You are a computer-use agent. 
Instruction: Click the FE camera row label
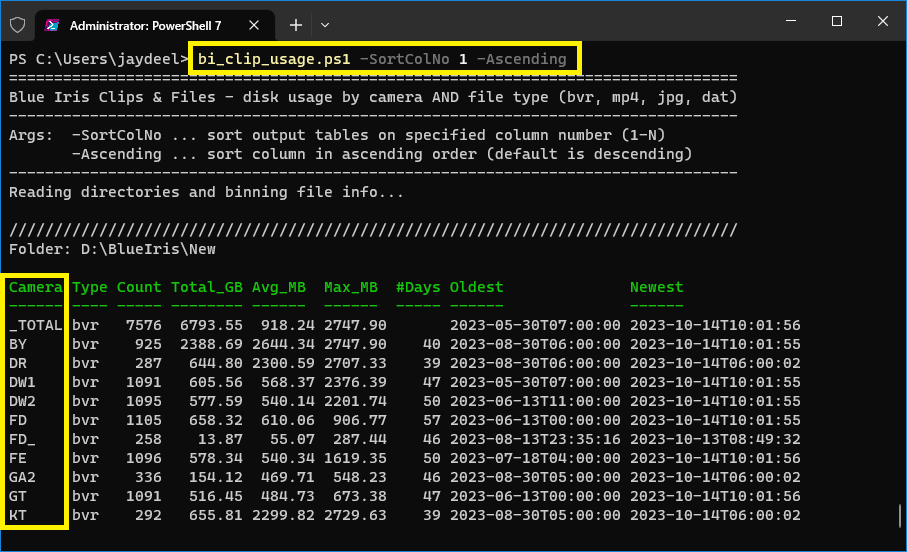(x=18, y=459)
